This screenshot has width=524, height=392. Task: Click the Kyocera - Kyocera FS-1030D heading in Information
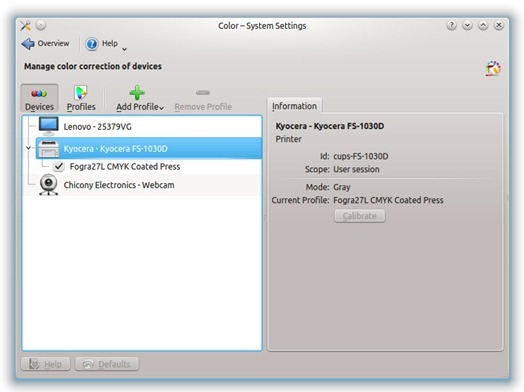point(330,126)
